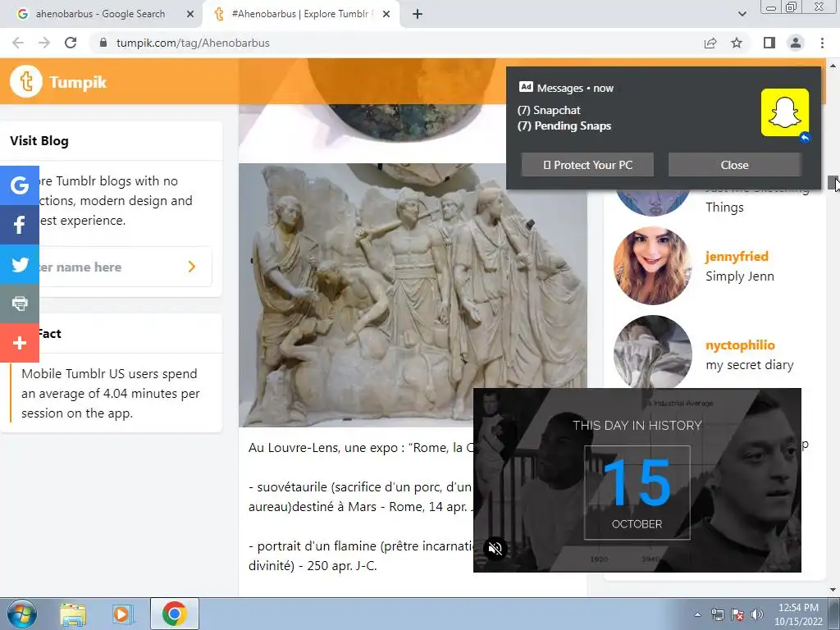The height and width of the screenshot is (630, 840).
Task: Select the #Ahenobarbus Explore Tumblr tab
Action: click(x=301, y=15)
